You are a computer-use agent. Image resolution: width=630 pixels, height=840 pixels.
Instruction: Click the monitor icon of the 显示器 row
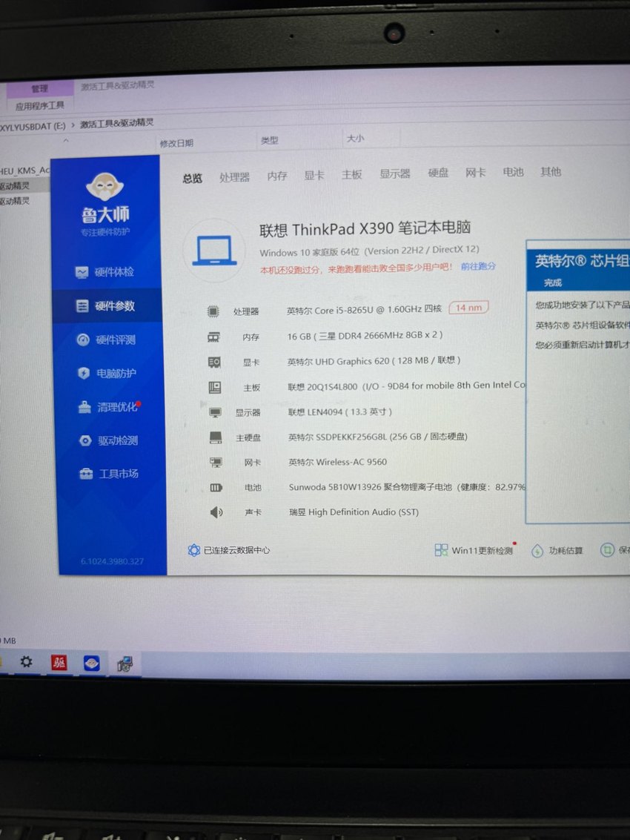pyautogui.click(x=216, y=412)
